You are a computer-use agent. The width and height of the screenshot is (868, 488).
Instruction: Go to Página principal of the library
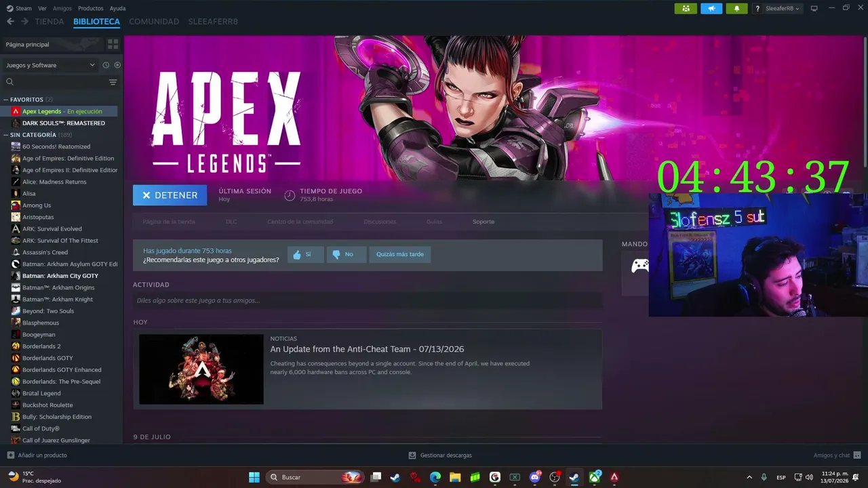tap(52, 44)
